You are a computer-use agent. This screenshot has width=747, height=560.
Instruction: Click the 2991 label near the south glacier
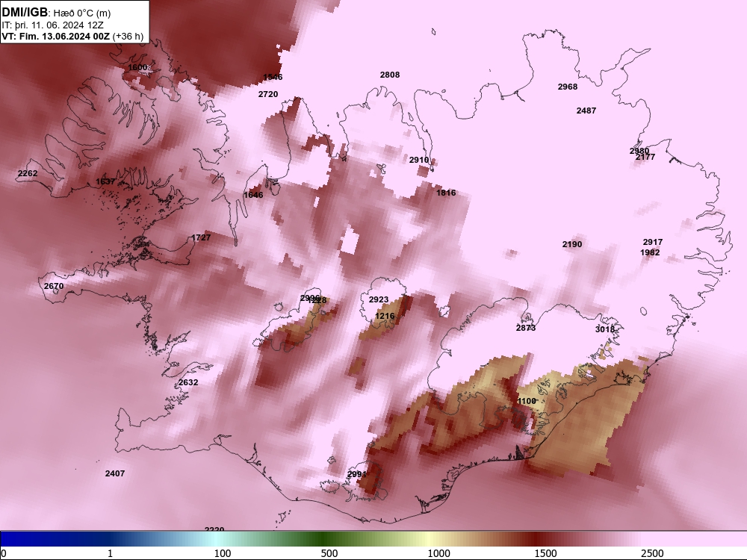357,474
